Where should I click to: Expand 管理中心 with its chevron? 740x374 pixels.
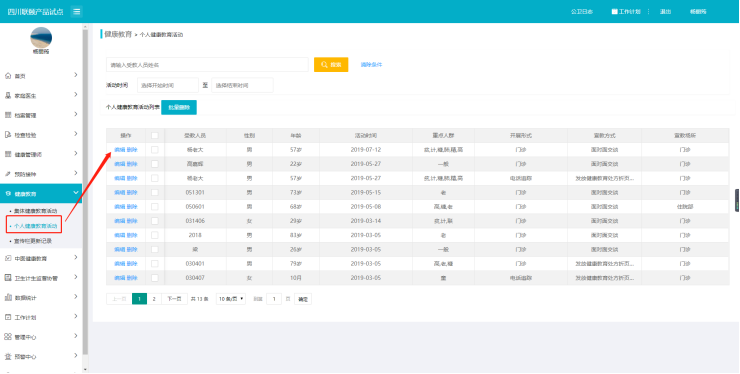76,336
